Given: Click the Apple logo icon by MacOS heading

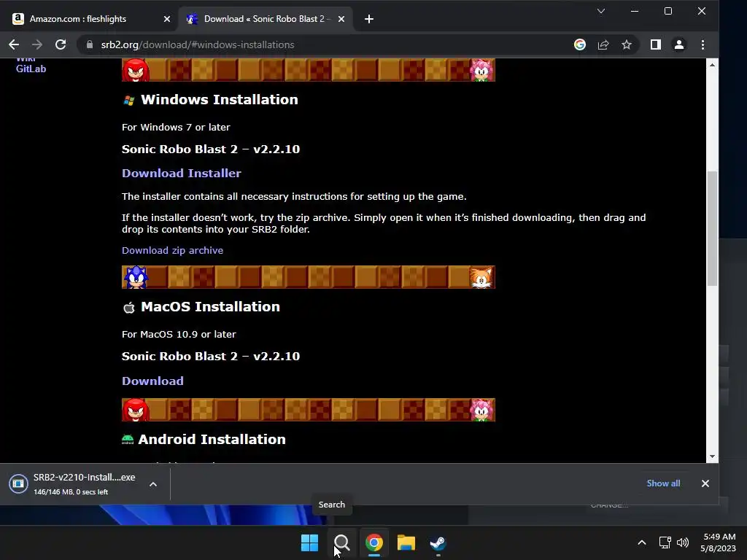Looking at the screenshot, I should click(128, 308).
